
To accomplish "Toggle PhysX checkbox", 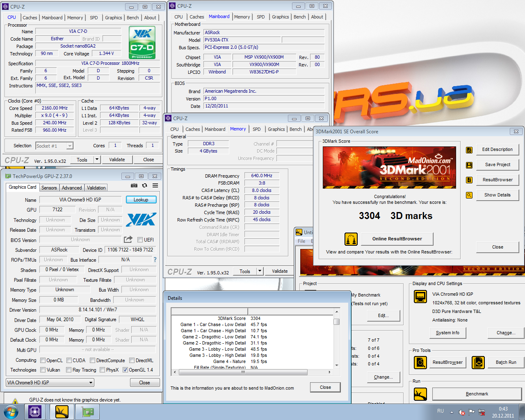I will point(102,370).
